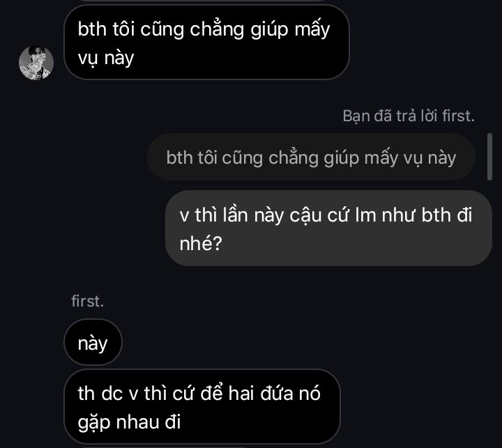This screenshot has width=502, height=448.
Task: Click "chẳng giúp mấy" in the top black bubble
Action: [259, 29]
